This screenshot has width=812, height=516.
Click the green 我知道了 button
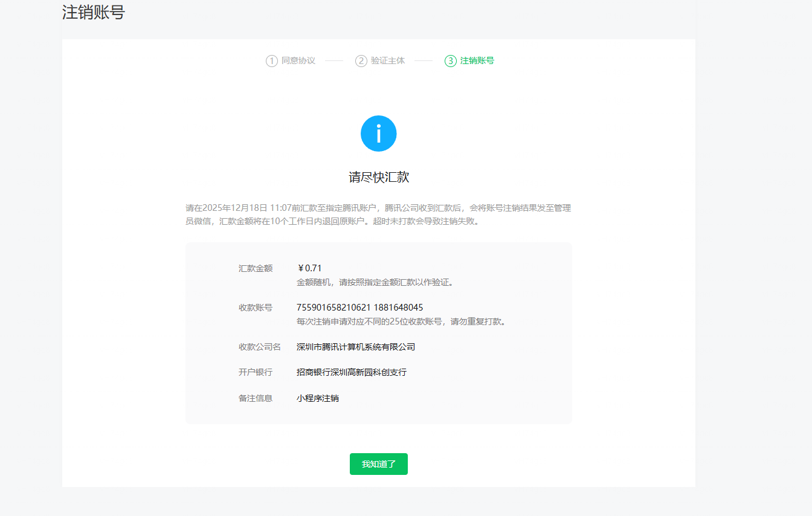pos(379,464)
